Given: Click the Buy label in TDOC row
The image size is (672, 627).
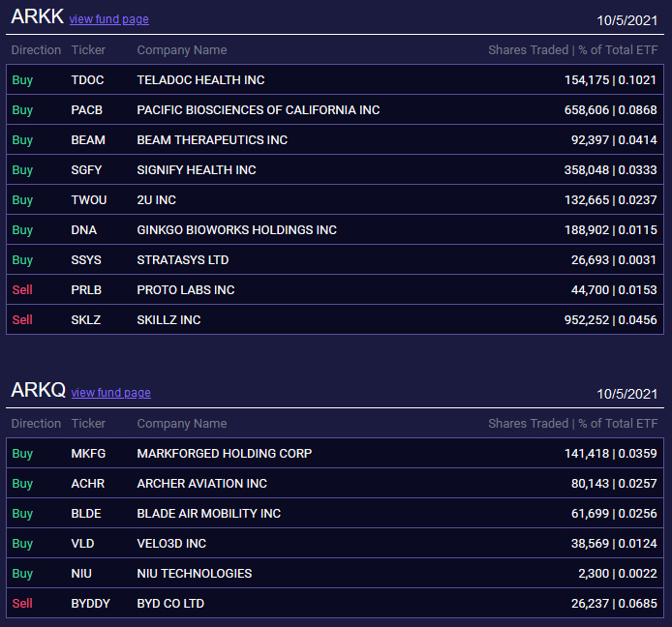Looking at the screenshot, I should click(x=22, y=80).
